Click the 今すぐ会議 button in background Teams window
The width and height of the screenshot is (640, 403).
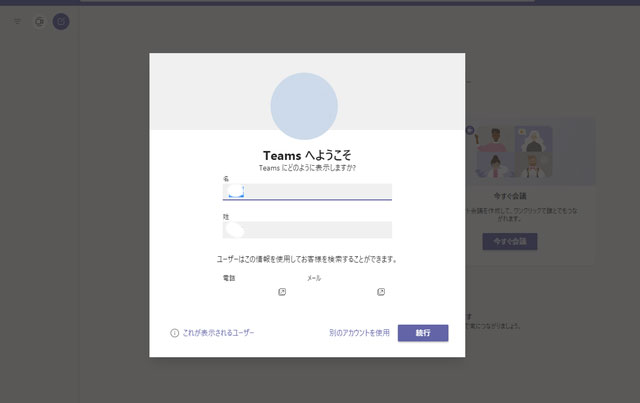(510, 241)
